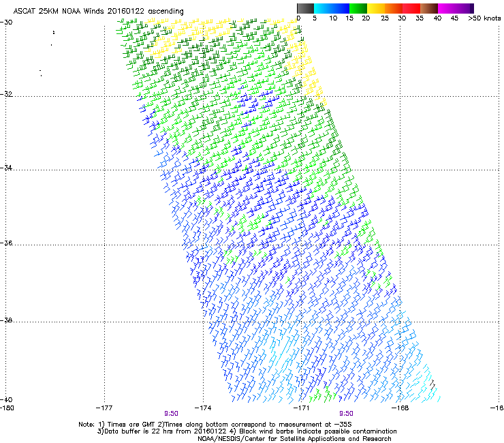Click the '>50 knots' legend label
Screen dimensions: 504x443
[x=484, y=18]
